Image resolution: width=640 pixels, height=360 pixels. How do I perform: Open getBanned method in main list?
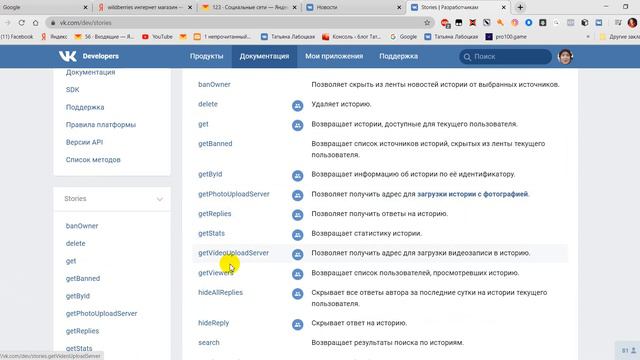(x=215, y=144)
